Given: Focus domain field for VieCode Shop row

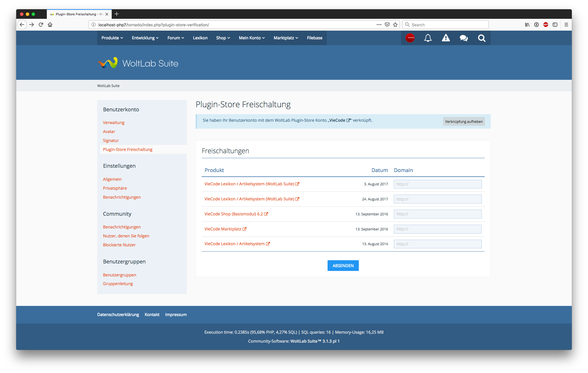Looking at the screenshot, I should coord(438,214).
